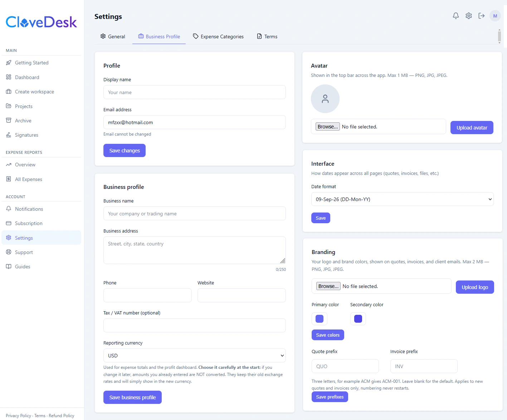Screen dimensions: 507x420
Task: Click the rocket icon for Getting Started
Action: pos(9,63)
